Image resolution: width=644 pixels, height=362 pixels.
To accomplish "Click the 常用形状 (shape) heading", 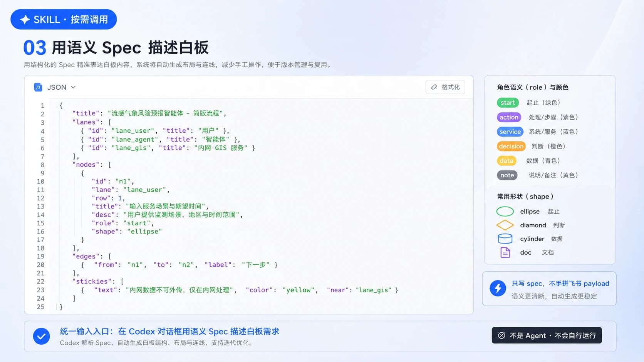I will (x=525, y=197).
